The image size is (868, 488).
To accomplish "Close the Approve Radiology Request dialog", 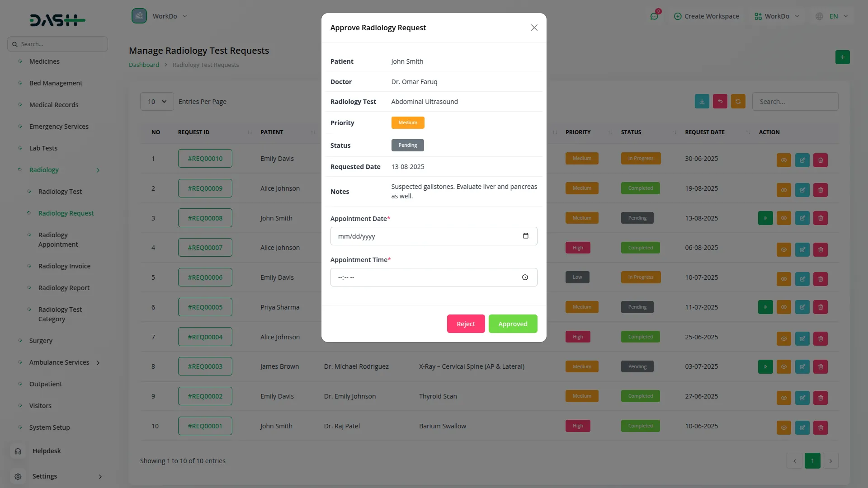I will (x=534, y=28).
